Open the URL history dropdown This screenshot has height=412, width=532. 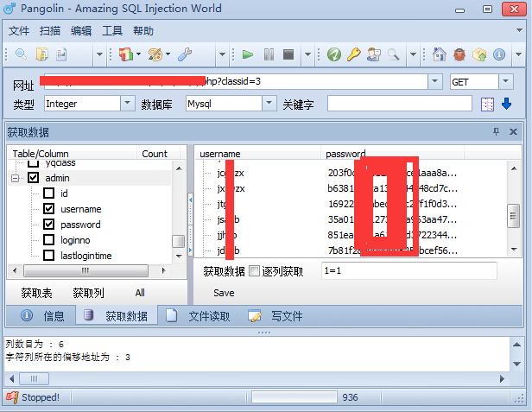click(x=435, y=81)
